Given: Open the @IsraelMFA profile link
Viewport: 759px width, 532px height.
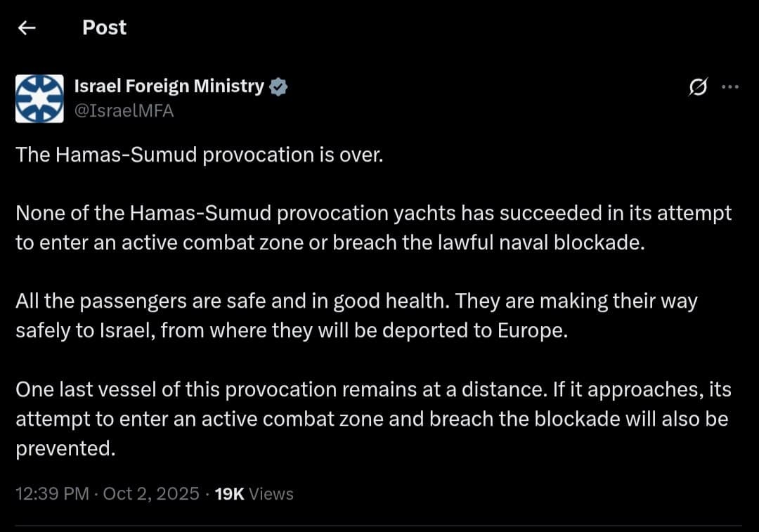Looking at the screenshot, I should tap(124, 110).
